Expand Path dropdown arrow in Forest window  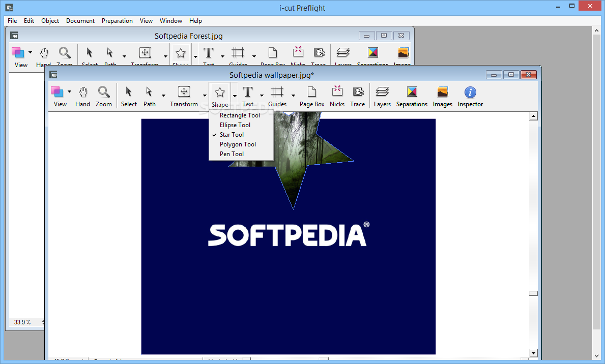(124, 56)
